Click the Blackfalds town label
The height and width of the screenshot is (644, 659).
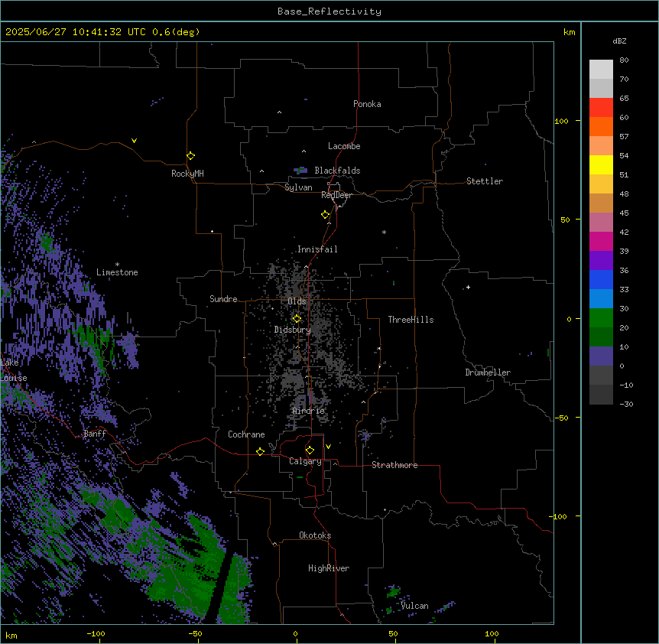point(337,171)
